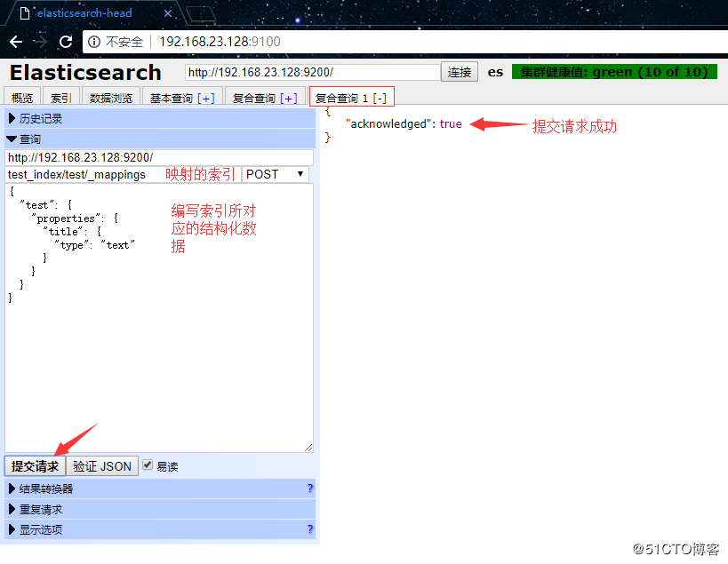Open the POST method dropdown
Screen dimensions: 728x564
(x=275, y=174)
